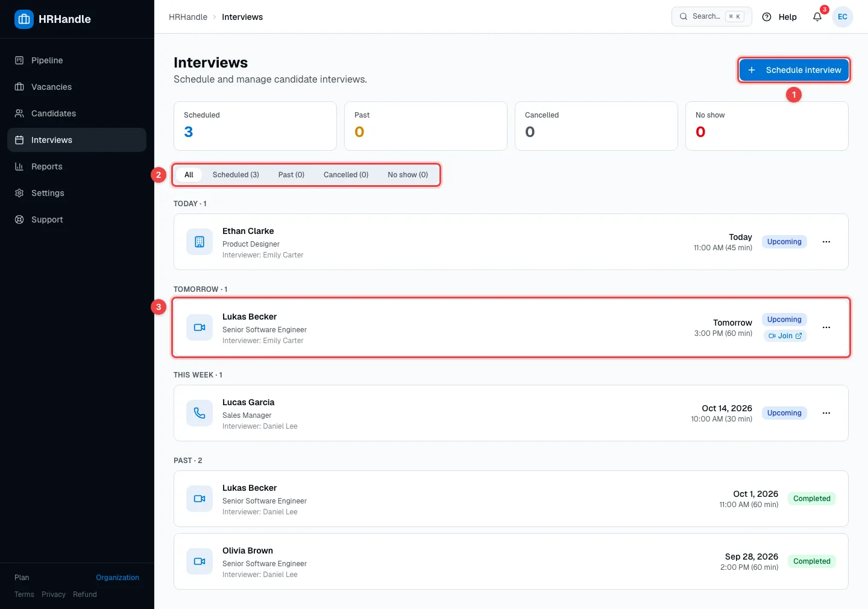This screenshot has width=868, height=609.
Task: Switch to the No show (0) tab
Action: click(408, 175)
